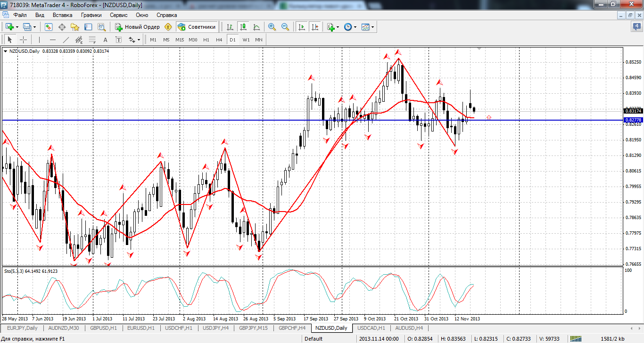Toggle the Советники auto-trading button
The width and height of the screenshot is (644, 343).
click(x=197, y=27)
